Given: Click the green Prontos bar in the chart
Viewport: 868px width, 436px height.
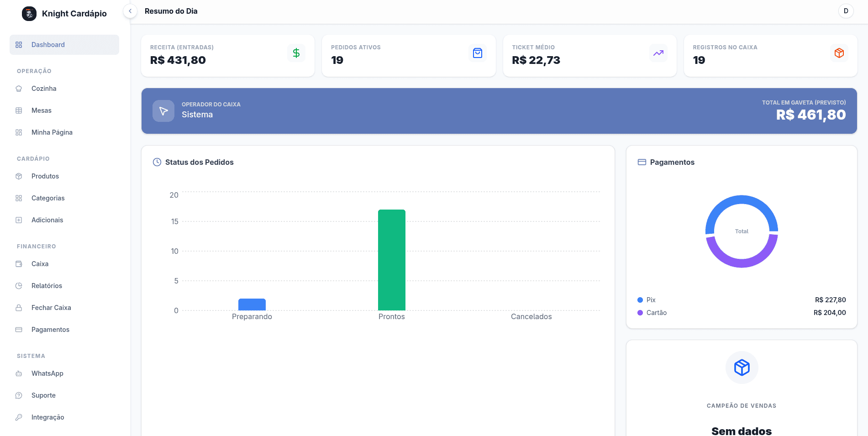Looking at the screenshot, I should click(x=391, y=260).
